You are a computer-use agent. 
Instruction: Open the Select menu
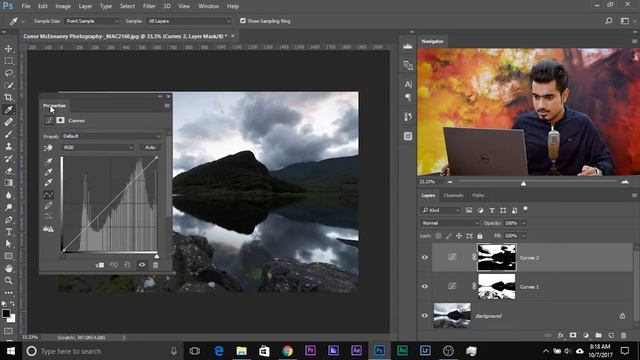(127, 6)
